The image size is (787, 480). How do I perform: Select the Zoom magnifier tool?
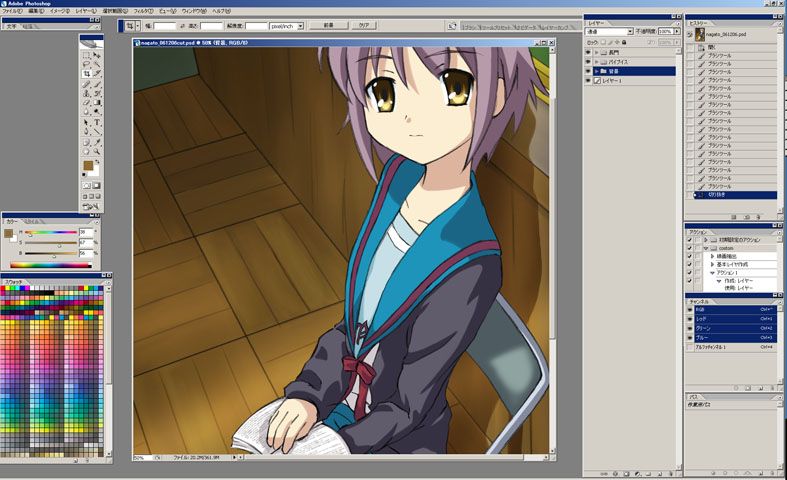(97, 151)
